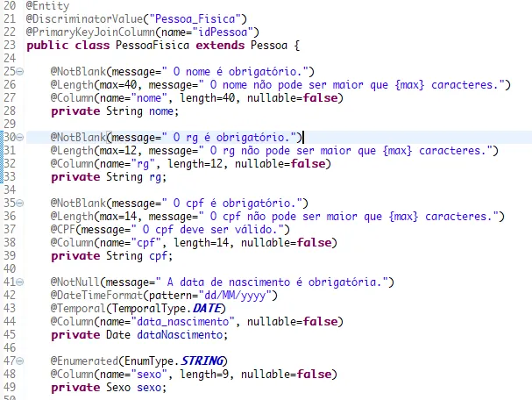Screen dimensions: 532x400
Task: Click the @Entity annotation
Action: pyautogui.click(x=47, y=6)
